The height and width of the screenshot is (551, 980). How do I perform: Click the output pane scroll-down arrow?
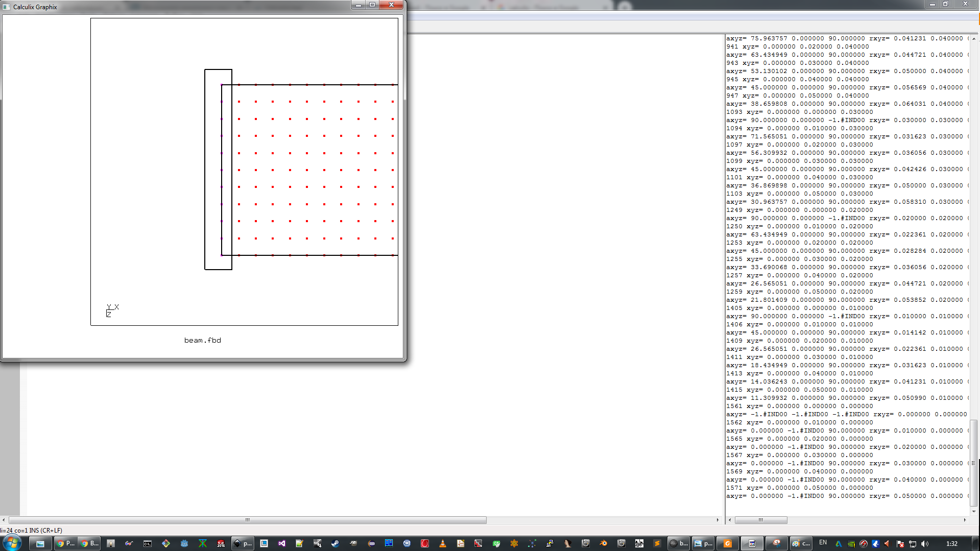point(974,511)
